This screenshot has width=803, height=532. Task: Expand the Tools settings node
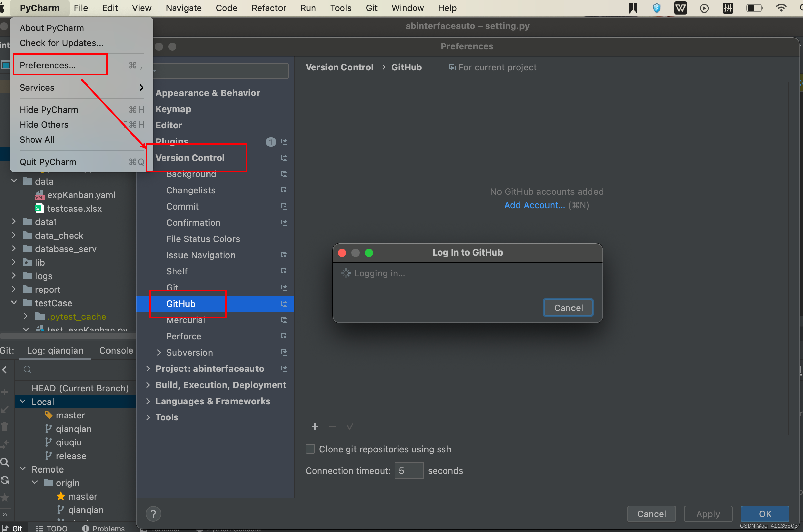(148, 417)
